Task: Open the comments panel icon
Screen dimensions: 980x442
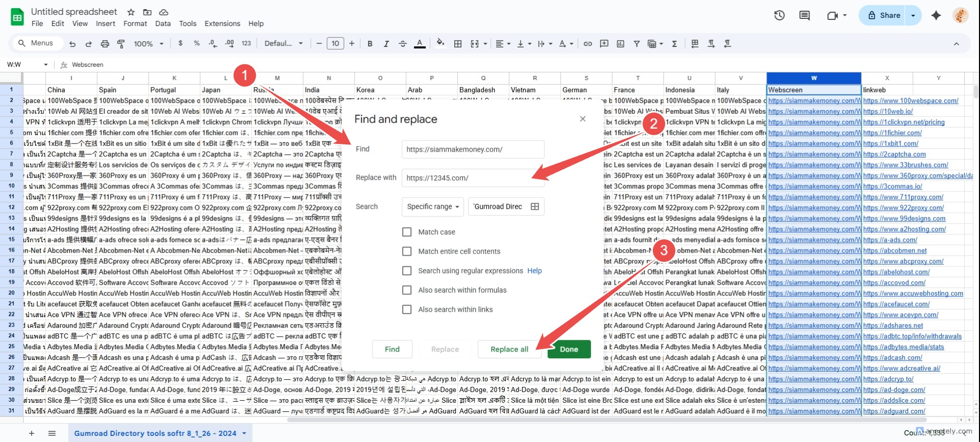Action: pyautogui.click(x=804, y=15)
